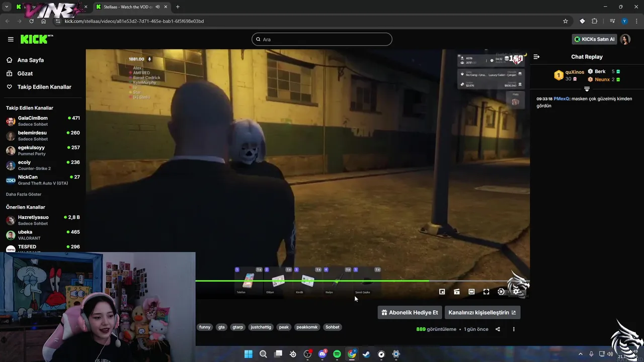Open Windows Start menu
Viewport: 644px width, 362px height.
[x=249, y=354]
